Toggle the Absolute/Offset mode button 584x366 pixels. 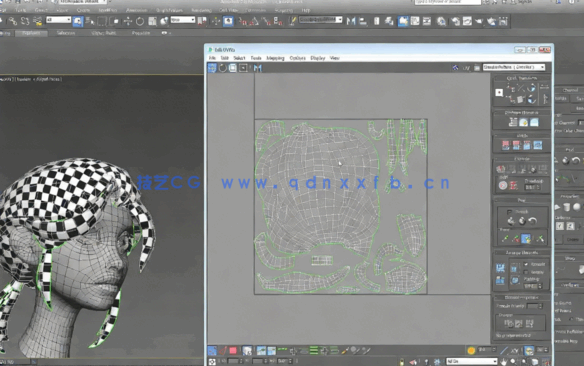(x=212, y=361)
